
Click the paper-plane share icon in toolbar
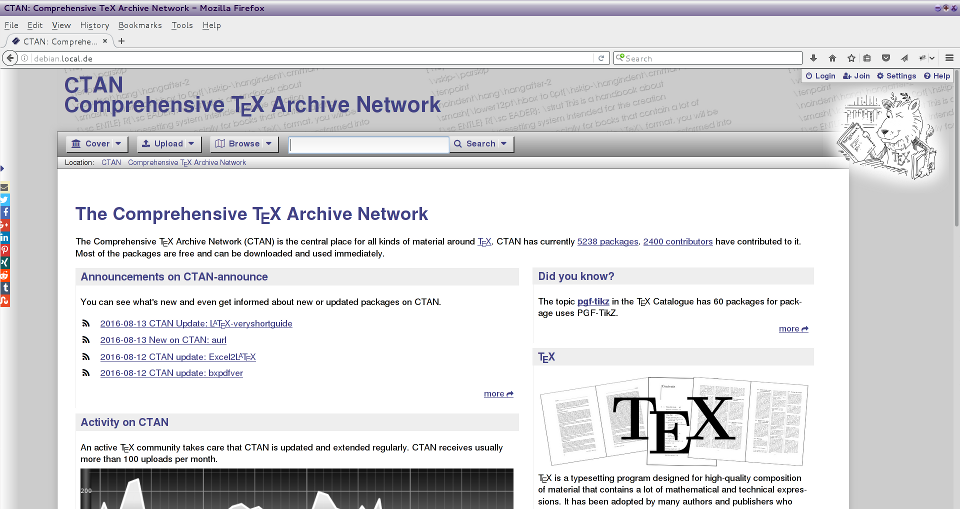[x=904, y=58]
